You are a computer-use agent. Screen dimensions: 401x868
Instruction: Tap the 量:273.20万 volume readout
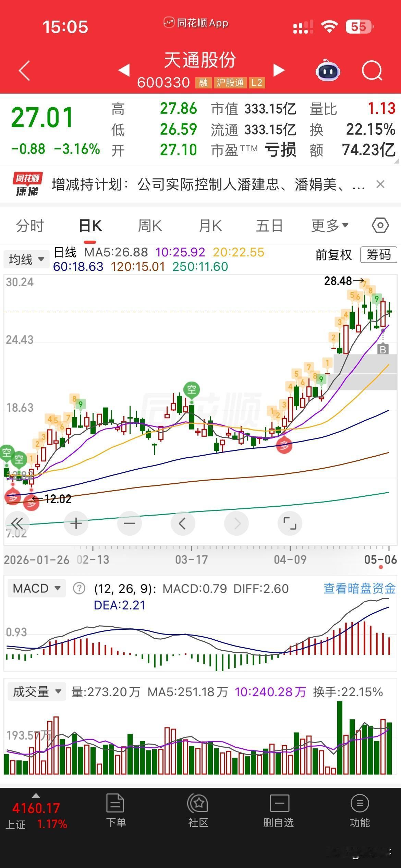(x=106, y=692)
